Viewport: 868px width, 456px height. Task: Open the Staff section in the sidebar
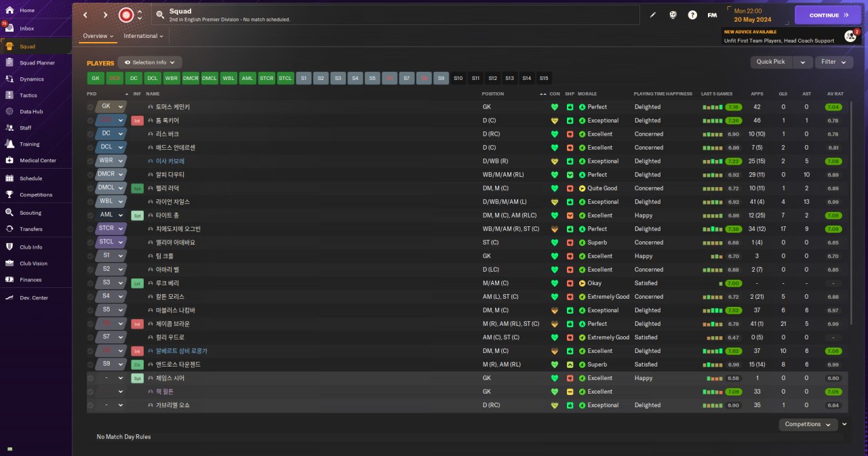click(x=25, y=128)
